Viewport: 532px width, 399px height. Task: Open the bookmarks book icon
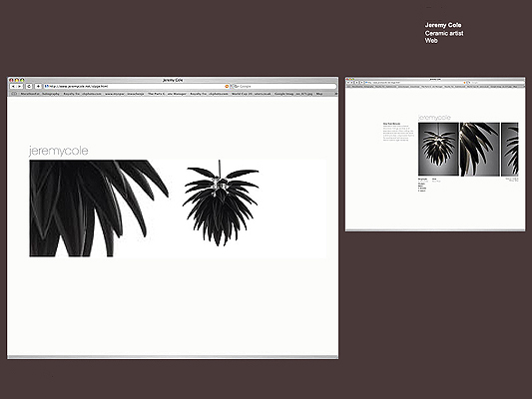[x=14, y=94]
